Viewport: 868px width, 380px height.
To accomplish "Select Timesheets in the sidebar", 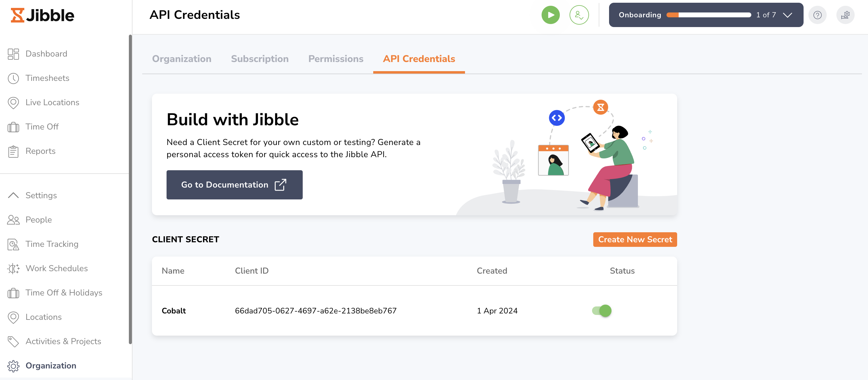I will (x=47, y=78).
